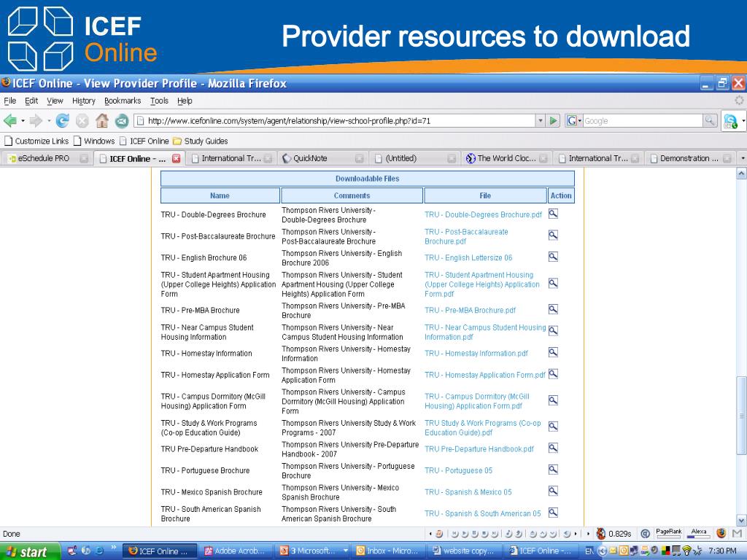This screenshot has width=747, height=560.
Task: Open the File menu
Action: (10, 101)
